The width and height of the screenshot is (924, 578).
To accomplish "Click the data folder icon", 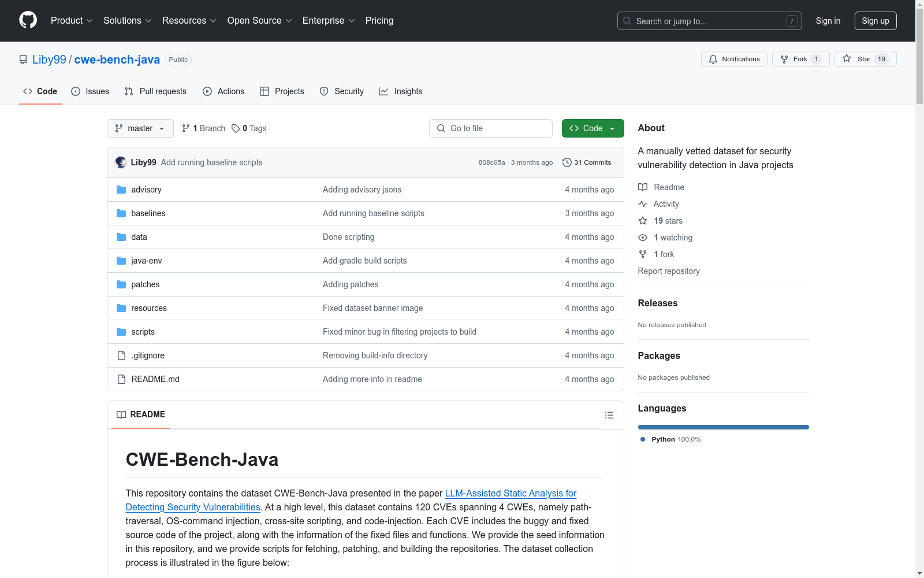I will [121, 237].
